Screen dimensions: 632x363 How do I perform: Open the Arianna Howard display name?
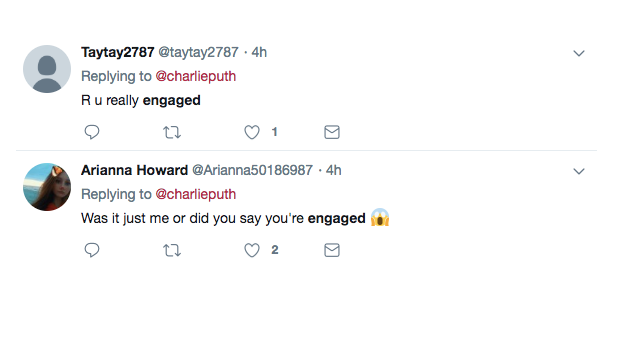pos(134,170)
